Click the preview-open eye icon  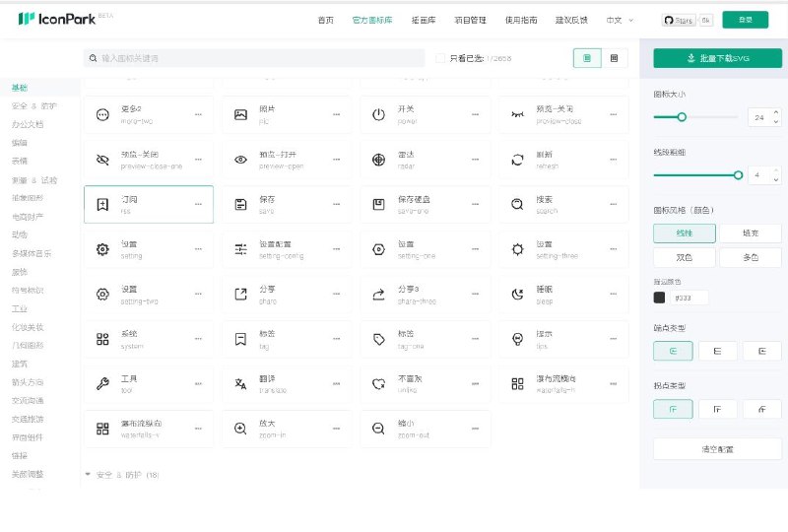click(240, 160)
